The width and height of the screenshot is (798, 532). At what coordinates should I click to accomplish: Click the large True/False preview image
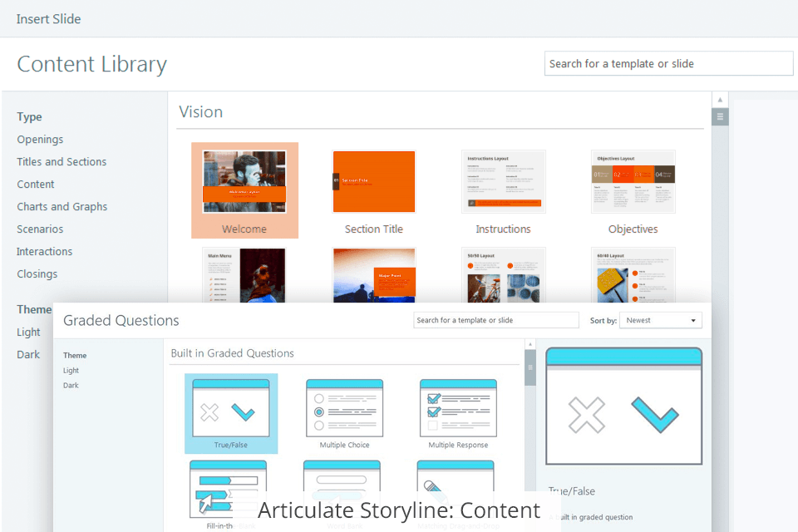coord(624,406)
